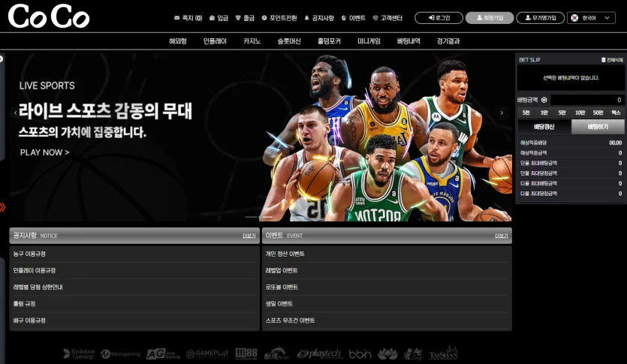Click the 전체삭제 trash icon in bet slip
This screenshot has width=627, height=364.
click(603, 59)
